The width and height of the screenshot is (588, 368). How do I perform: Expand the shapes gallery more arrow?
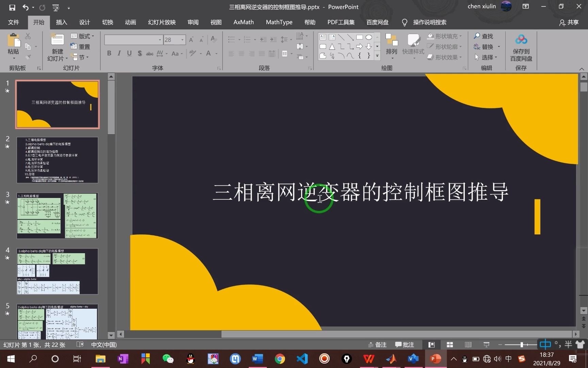(377, 56)
